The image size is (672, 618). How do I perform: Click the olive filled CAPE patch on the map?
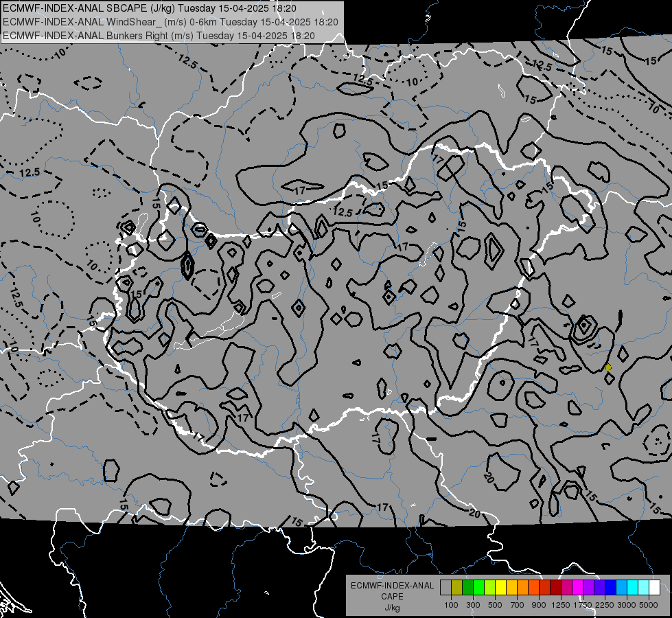[x=607, y=367]
